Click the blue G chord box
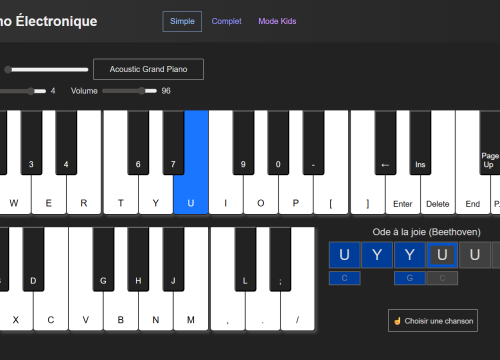 [x=410, y=278]
